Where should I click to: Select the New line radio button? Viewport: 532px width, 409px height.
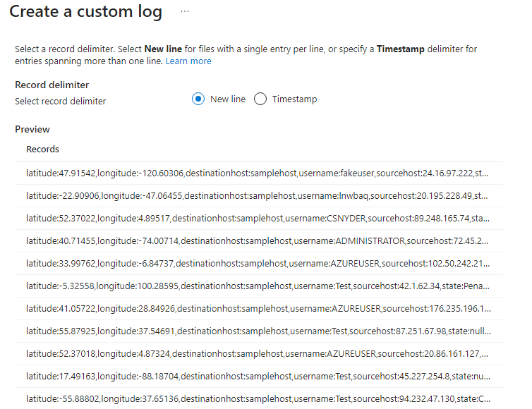[198, 99]
